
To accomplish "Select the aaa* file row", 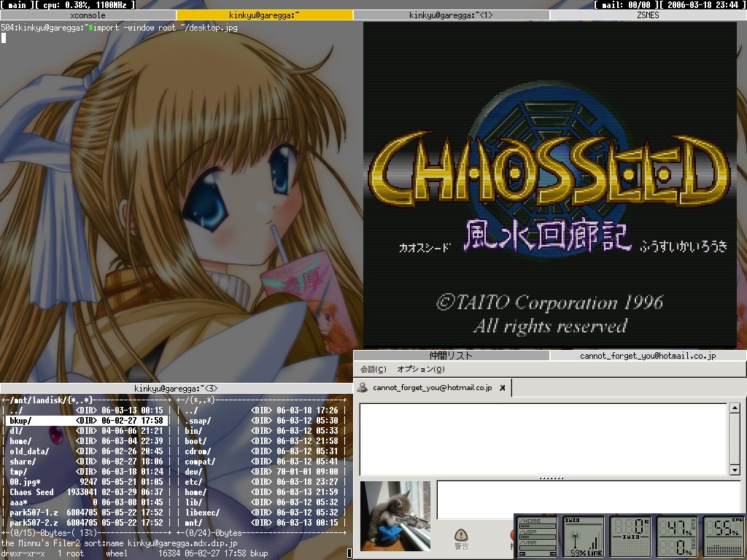I will [x=86, y=502].
